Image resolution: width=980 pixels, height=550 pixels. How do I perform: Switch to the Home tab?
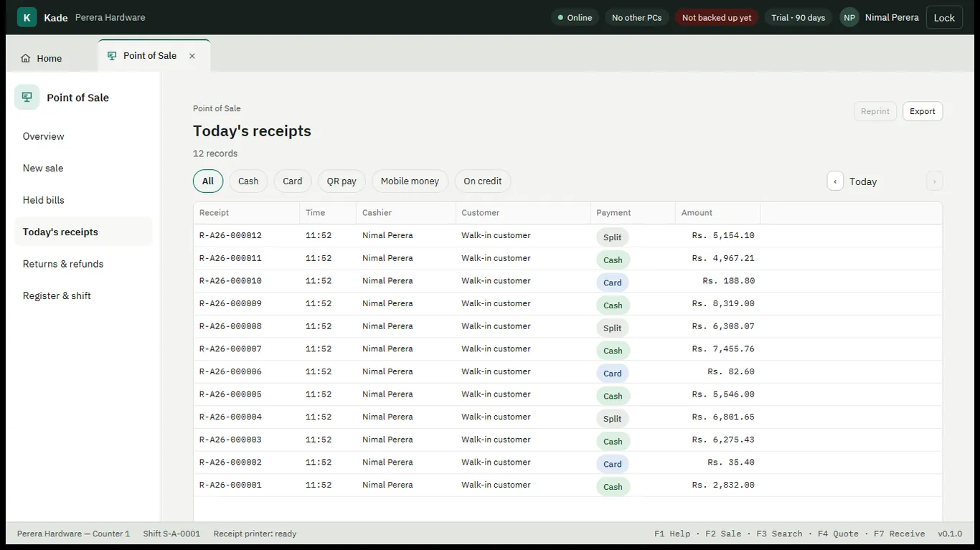click(50, 58)
